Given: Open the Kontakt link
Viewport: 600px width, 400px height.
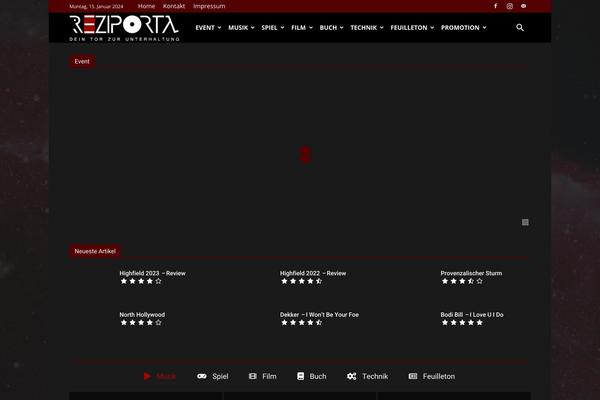Looking at the screenshot, I should (174, 6).
